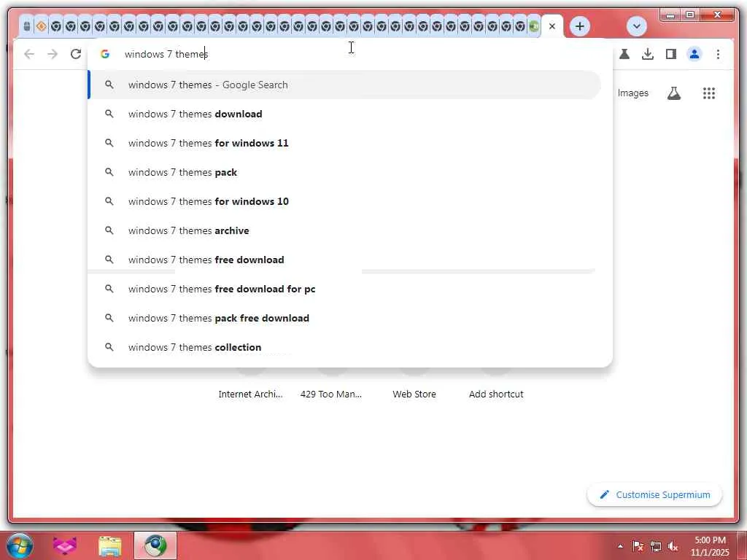
Task: Open Windows Explorer from the taskbar
Action: pyautogui.click(x=110, y=545)
